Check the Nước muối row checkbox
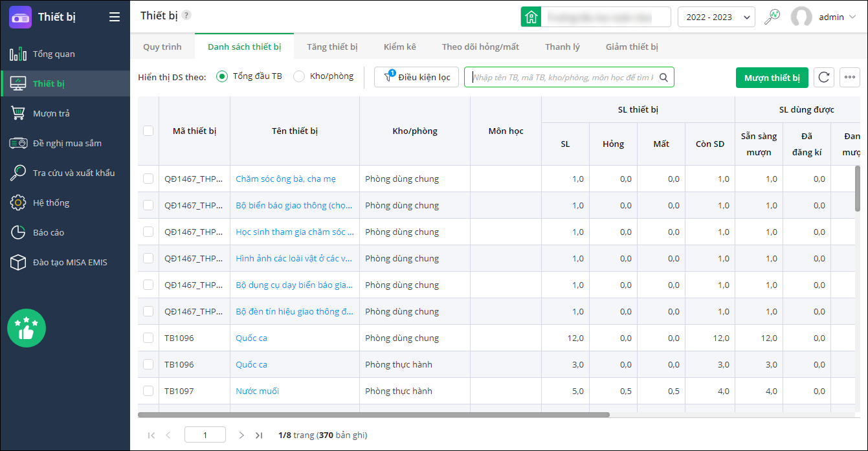 pyautogui.click(x=148, y=391)
